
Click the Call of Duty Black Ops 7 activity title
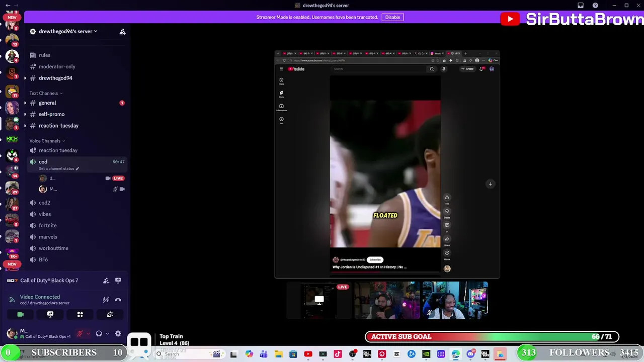tap(49, 281)
